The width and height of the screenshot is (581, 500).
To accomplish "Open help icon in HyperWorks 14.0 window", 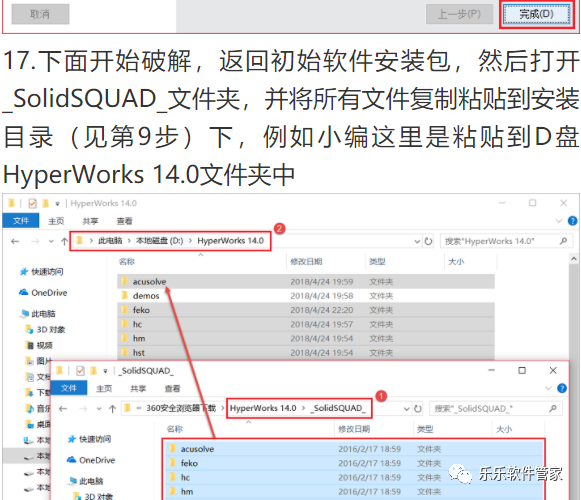I will [x=572, y=221].
